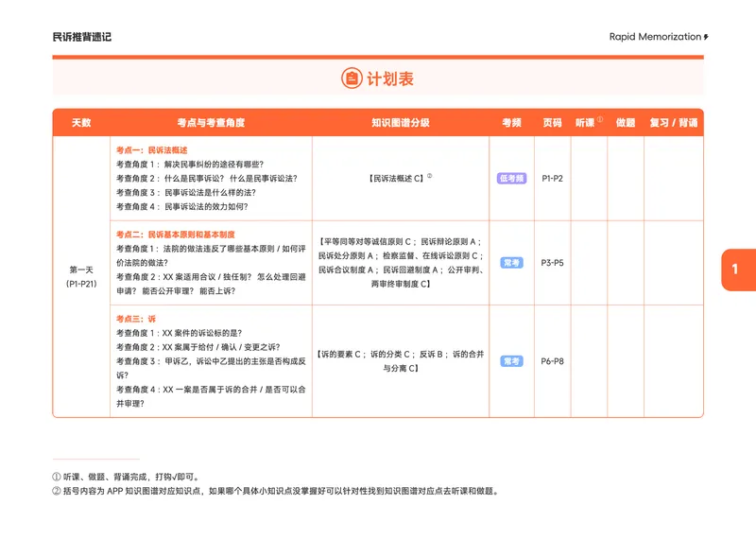This screenshot has height=540, width=756.
Task: Click the 两审终审制度 C】 line
Action: 400,284
